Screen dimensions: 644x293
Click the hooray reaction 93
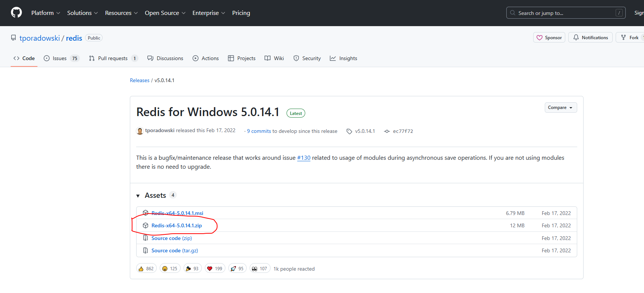click(x=193, y=268)
